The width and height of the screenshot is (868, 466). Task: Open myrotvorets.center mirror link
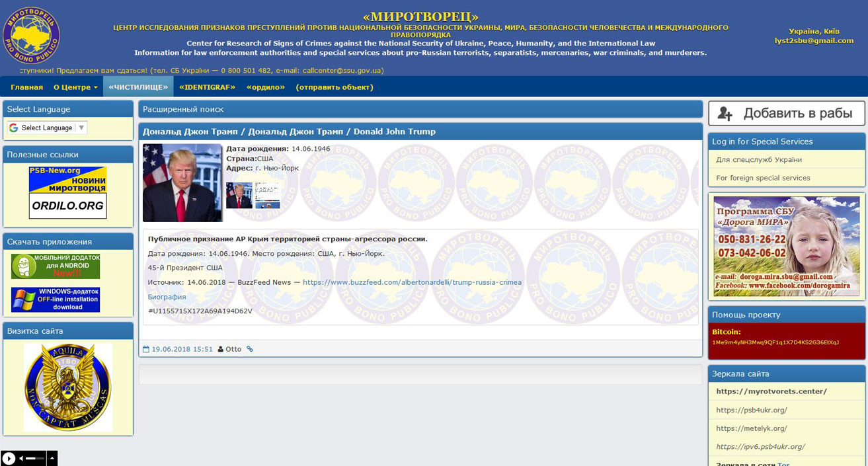[x=771, y=391]
